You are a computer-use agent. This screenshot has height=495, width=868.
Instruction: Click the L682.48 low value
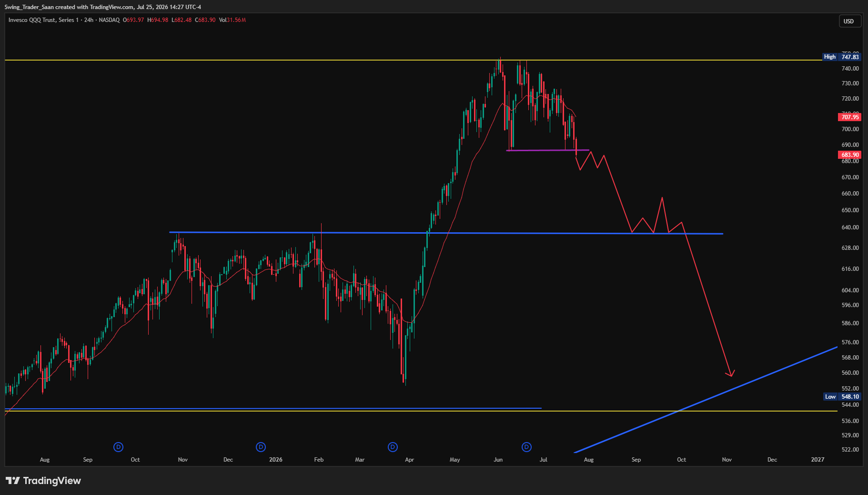pos(182,20)
